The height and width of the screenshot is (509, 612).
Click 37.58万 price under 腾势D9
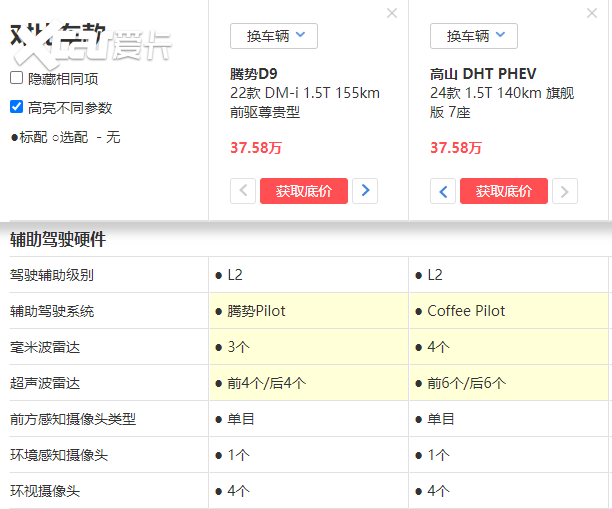tap(256, 148)
